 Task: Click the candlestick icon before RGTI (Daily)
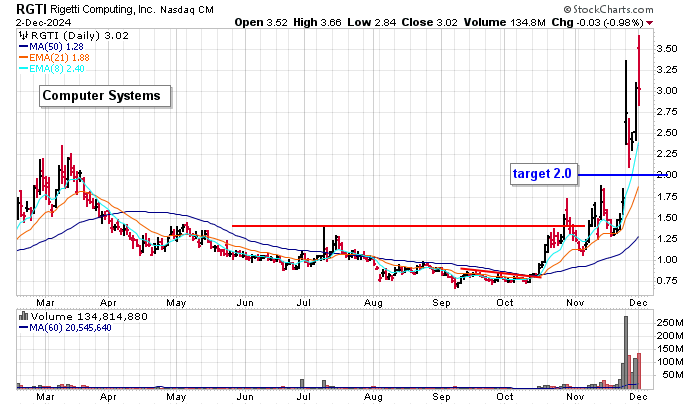(23, 36)
